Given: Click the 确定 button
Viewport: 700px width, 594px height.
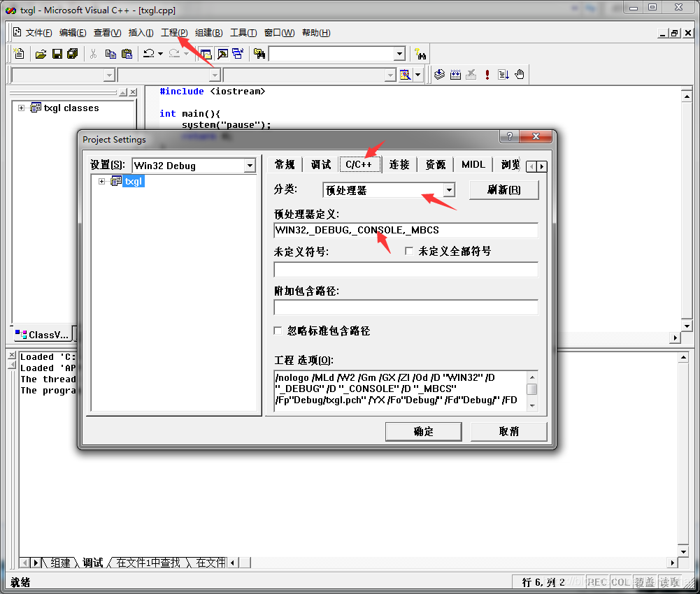Looking at the screenshot, I should click(x=423, y=432).
